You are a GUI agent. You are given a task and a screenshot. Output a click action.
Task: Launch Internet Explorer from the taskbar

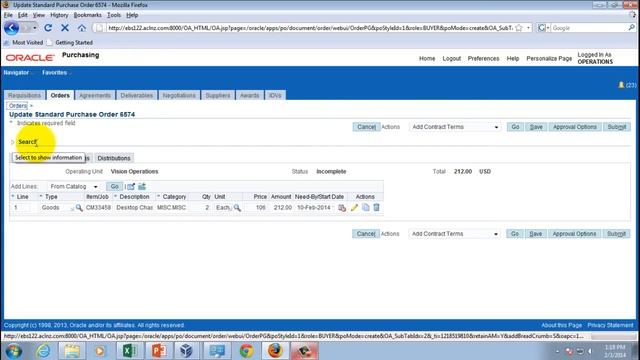43,351
